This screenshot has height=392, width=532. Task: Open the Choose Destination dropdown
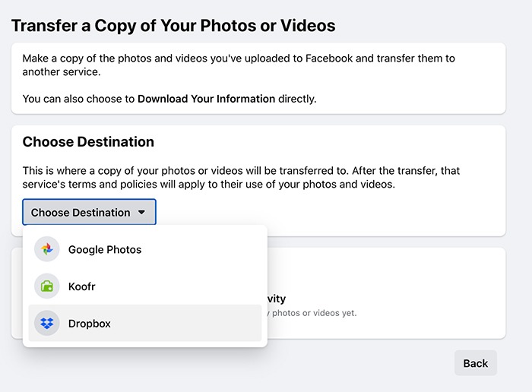click(x=89, y=212)
